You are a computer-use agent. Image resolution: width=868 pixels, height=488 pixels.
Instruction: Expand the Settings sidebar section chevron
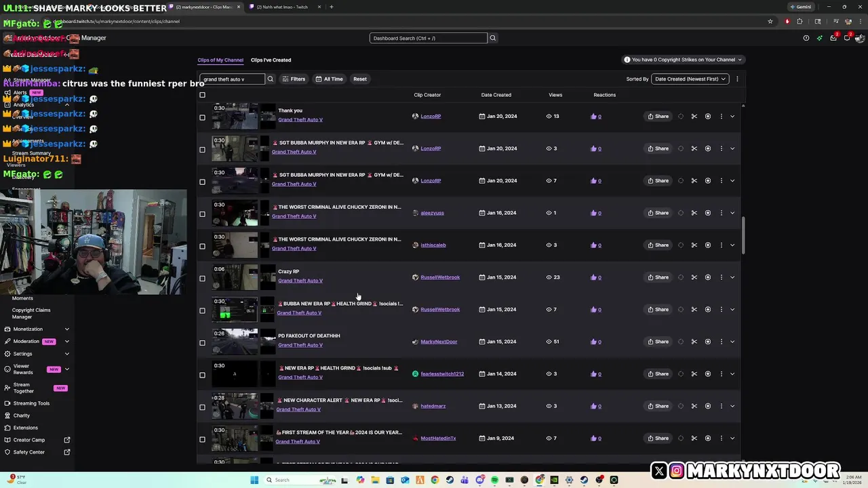point(66,354)
